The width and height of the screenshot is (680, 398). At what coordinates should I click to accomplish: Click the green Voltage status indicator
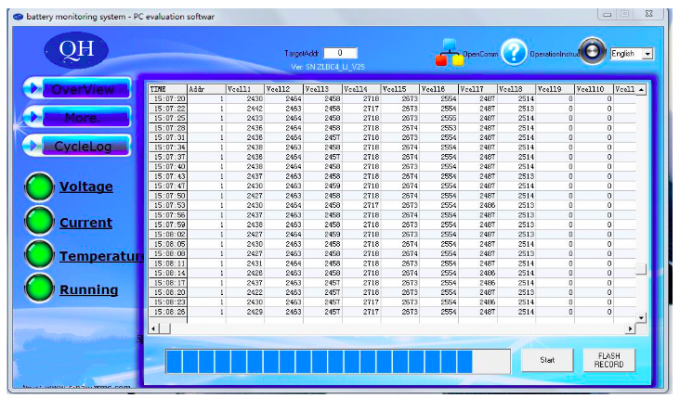pyautogui.click(x=39, y=187)
